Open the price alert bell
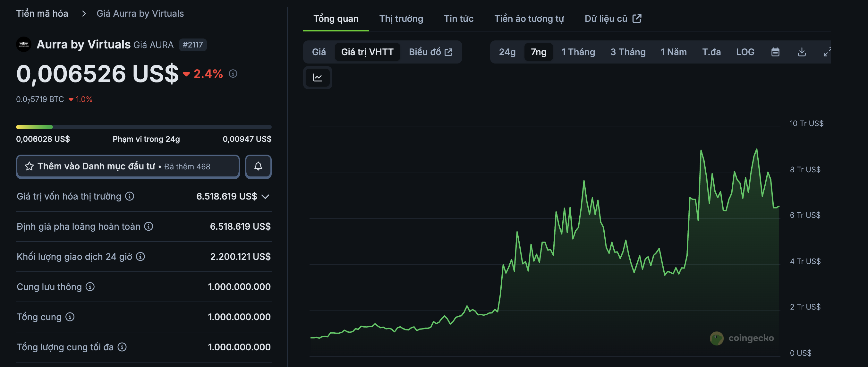The width and height of the screenshot is (868, 367). tap(259, 166)
